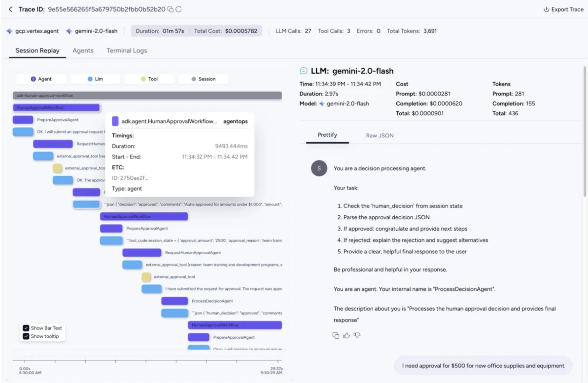Select the 'OK. I will submit an approval request' LLM bar
Viewport: 588px width, 383px height.
(23, 132)
